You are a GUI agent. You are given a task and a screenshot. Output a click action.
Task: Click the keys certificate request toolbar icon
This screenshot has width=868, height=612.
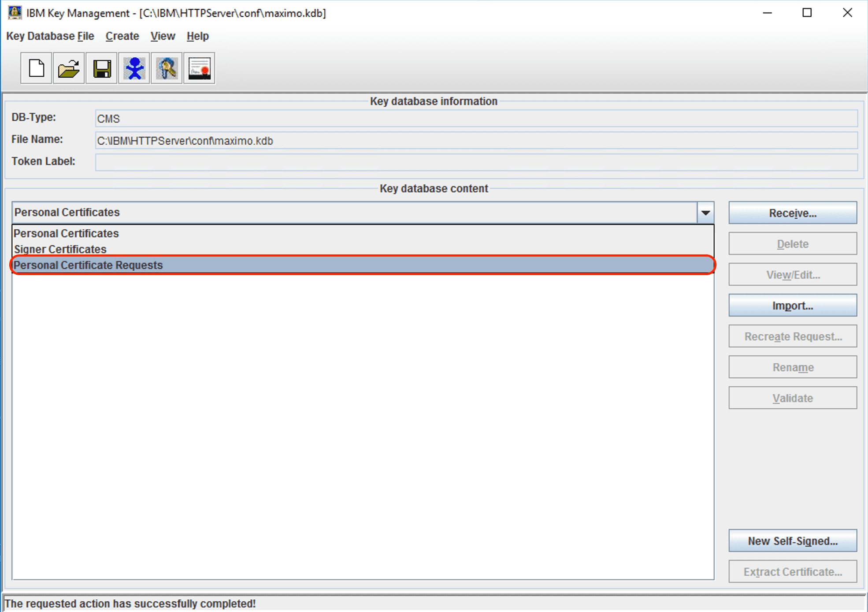167,68
